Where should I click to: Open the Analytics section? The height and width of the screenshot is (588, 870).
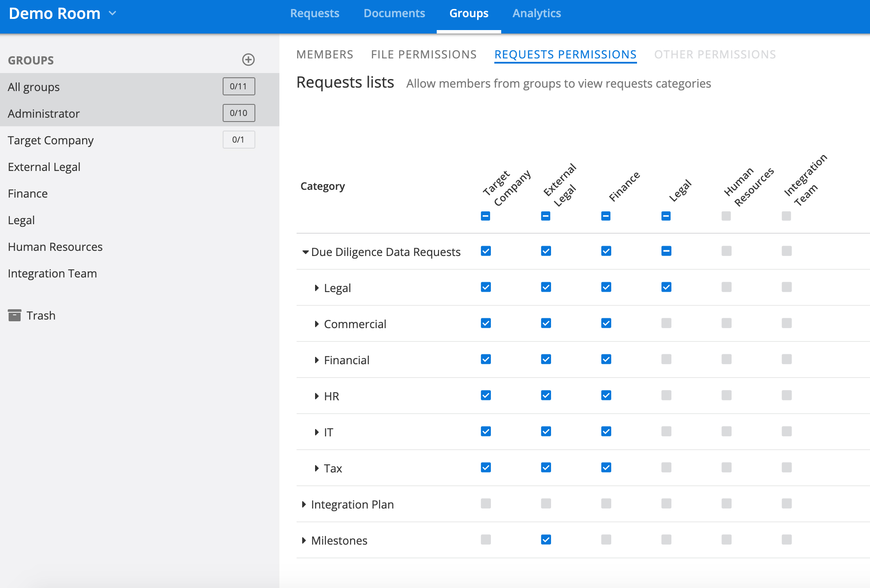click(x=536, y=13)
